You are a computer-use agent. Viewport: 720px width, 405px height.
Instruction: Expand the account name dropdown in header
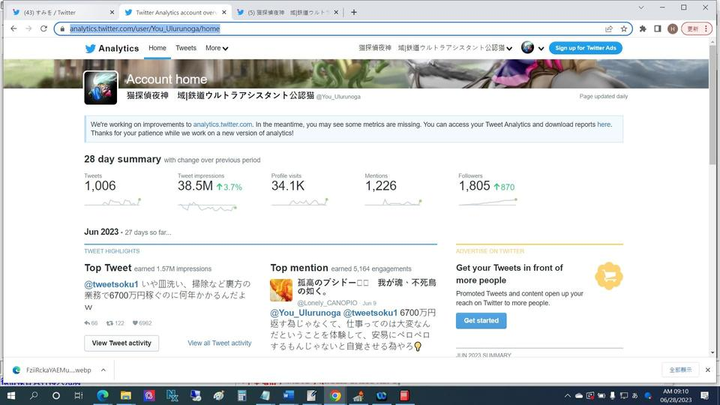(435, 48)
